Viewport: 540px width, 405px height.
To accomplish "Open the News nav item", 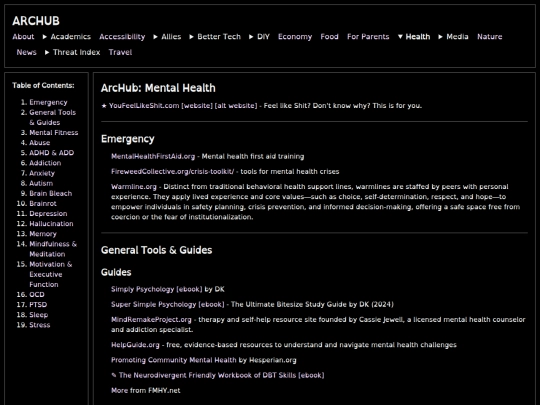I will 27,52.
